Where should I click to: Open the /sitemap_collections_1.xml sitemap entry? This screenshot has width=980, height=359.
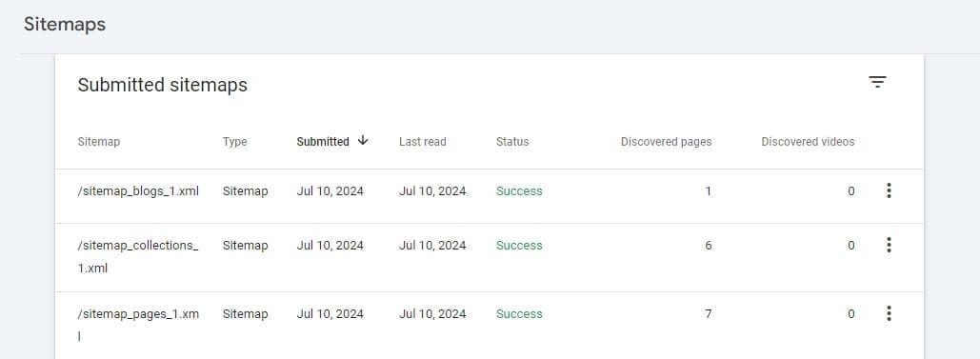(138, 256)
